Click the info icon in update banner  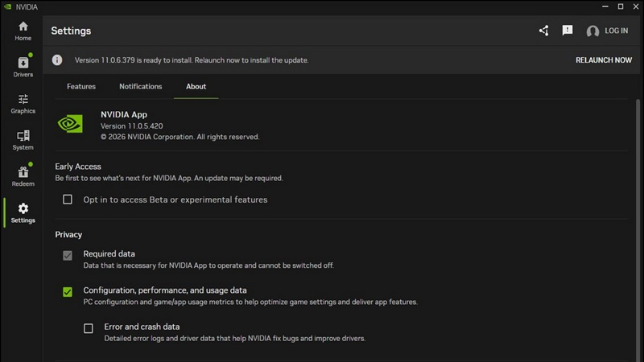pyautogui.click(x=57, y=60)
